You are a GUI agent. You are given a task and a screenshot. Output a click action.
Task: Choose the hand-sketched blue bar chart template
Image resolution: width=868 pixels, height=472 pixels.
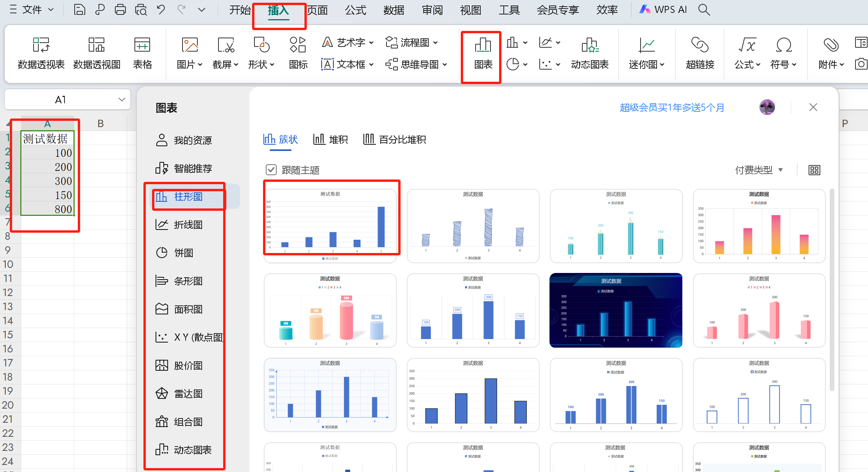click(473, 226)
